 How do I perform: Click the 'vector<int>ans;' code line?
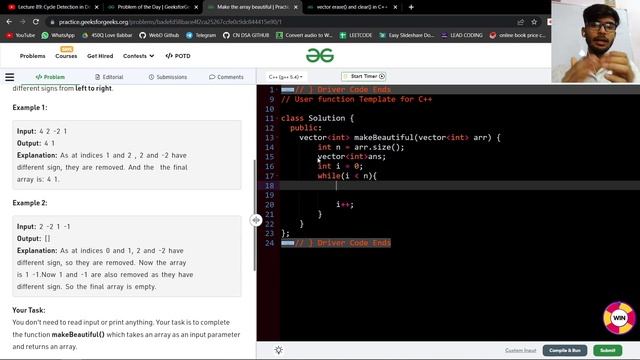pyautogui.click(x=351, y=157)
